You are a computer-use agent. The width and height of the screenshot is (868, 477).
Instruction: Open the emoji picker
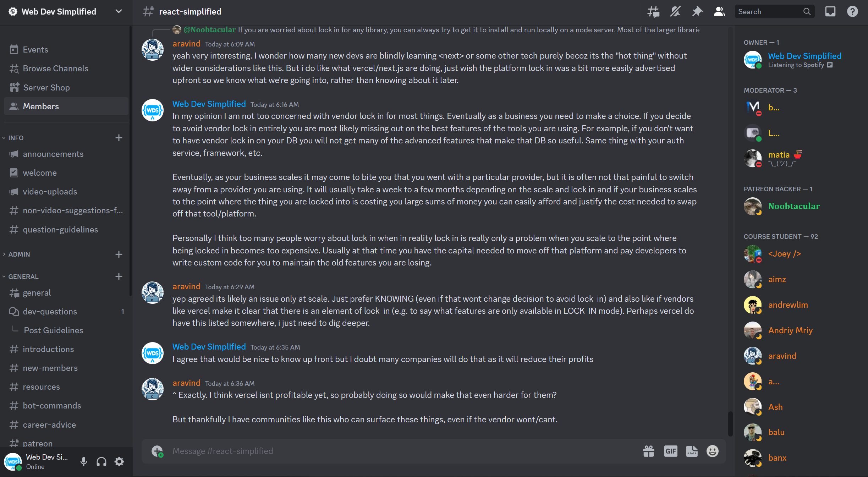(x=712, y=451)
